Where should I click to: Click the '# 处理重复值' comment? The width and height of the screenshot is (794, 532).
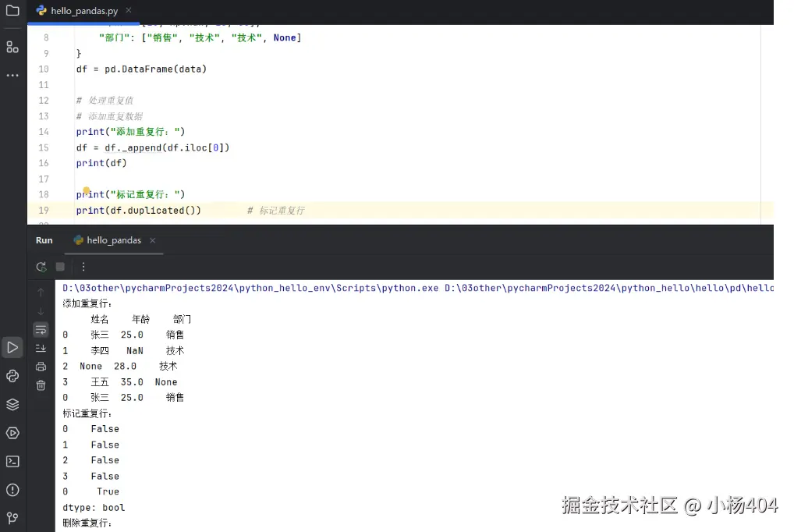click(105, 101)
